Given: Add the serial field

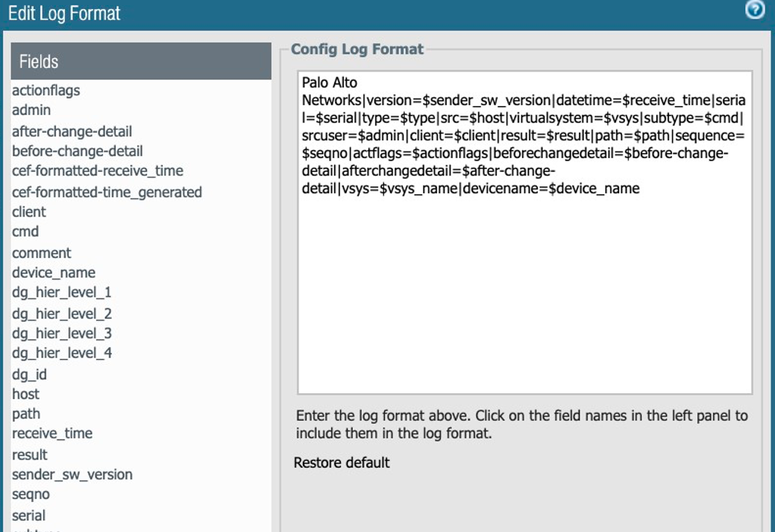Looking at the screenshot, I should 28,516.
